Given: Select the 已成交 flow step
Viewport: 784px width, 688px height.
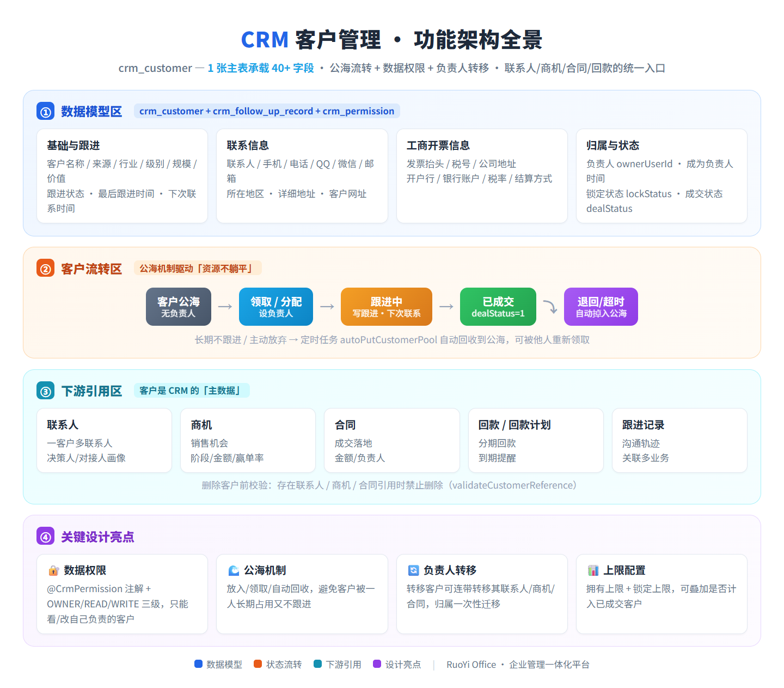Looking at the screenshot, I should pos(498,307).
